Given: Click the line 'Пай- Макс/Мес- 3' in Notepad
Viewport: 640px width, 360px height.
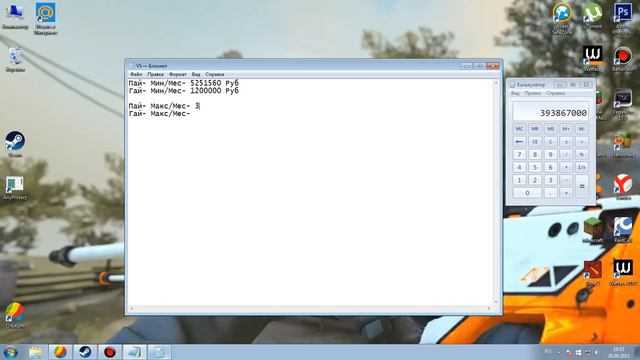Looking at the screenshot, I should pos(164,106).
